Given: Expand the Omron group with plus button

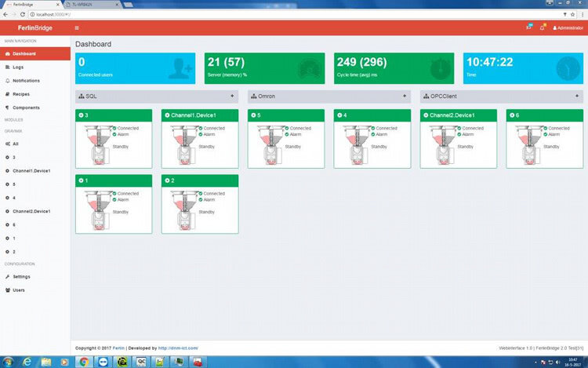Looking at the screenshot, I should 405,96.
